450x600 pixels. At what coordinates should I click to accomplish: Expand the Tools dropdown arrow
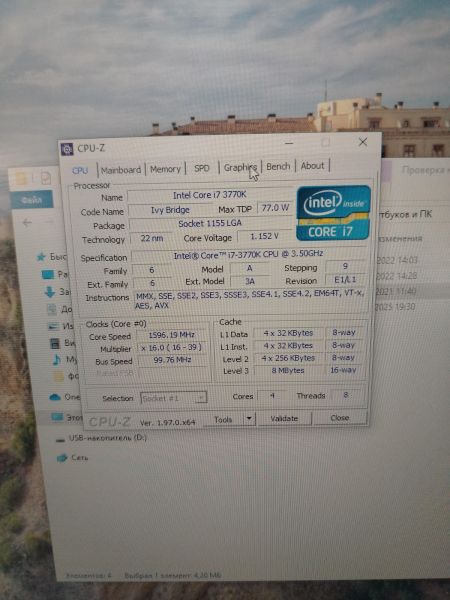(249, 419)
